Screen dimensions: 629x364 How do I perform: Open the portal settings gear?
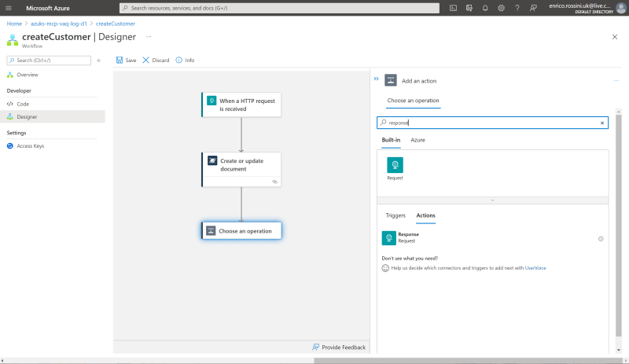pos(501,8)
